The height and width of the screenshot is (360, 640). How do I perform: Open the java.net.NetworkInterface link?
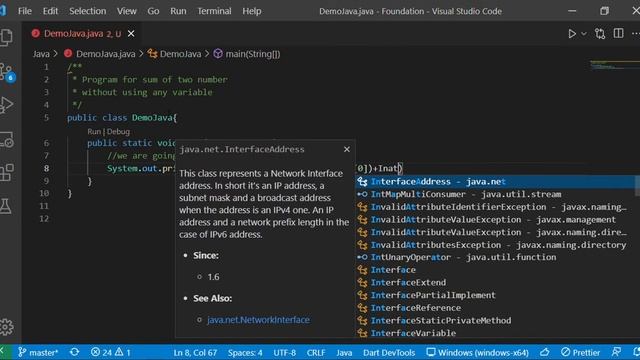[258, 320]
